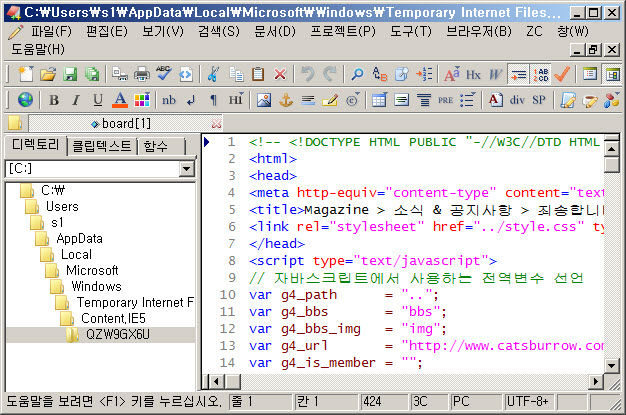
Task: Open Find with the magnifier icon
Action: [357, 74]
